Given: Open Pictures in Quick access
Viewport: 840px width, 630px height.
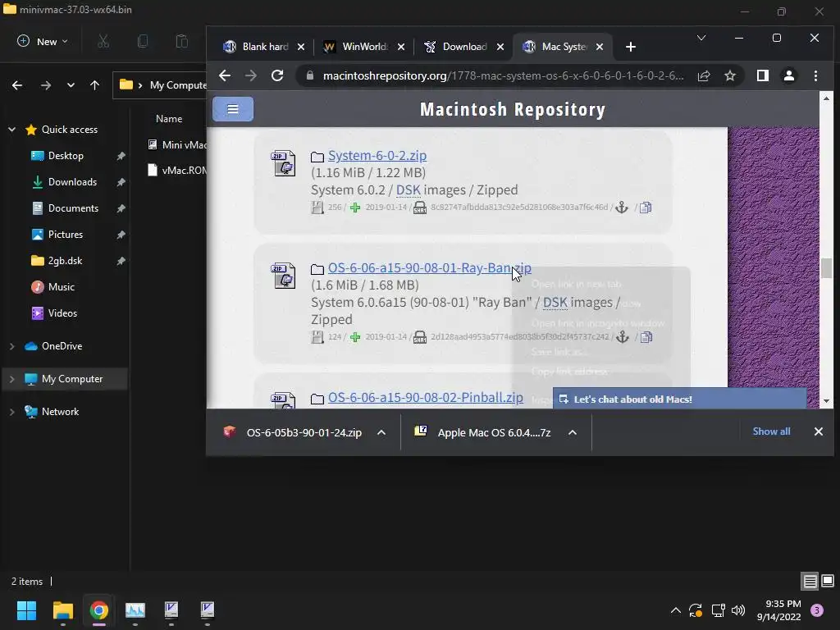Looking at the screenshot, I should (66, 234).
